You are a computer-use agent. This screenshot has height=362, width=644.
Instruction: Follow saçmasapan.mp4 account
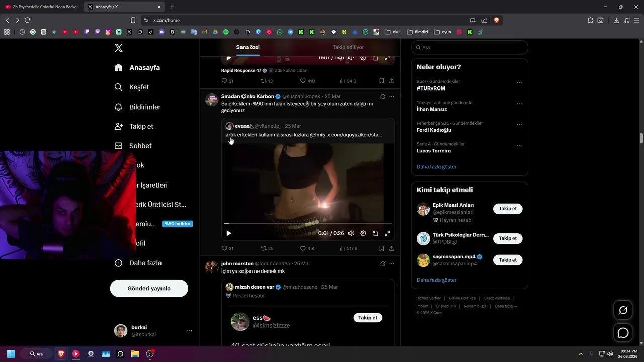coord(508,260)
